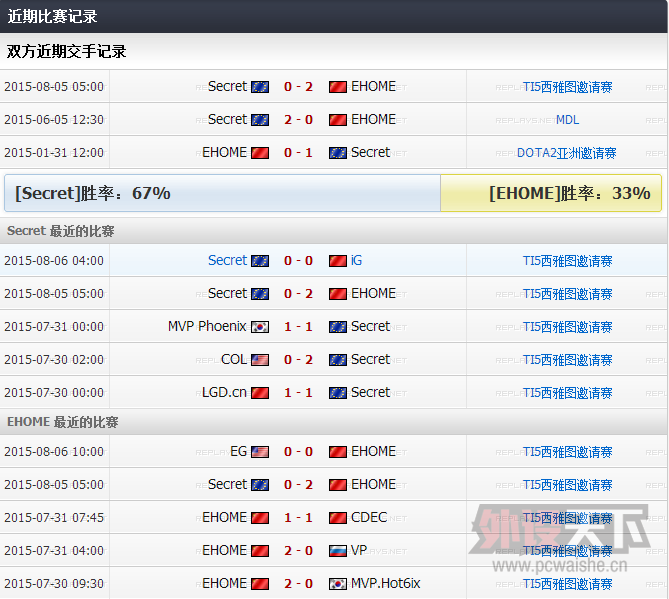The width and height of the screenshot is (669, 599).
Task: Click the LGD.cn team name
Action: pos(224,393)
